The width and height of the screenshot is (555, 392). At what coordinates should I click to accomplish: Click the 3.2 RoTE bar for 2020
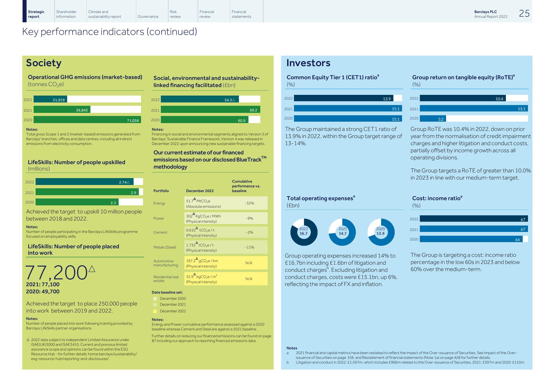coord(433,118)
